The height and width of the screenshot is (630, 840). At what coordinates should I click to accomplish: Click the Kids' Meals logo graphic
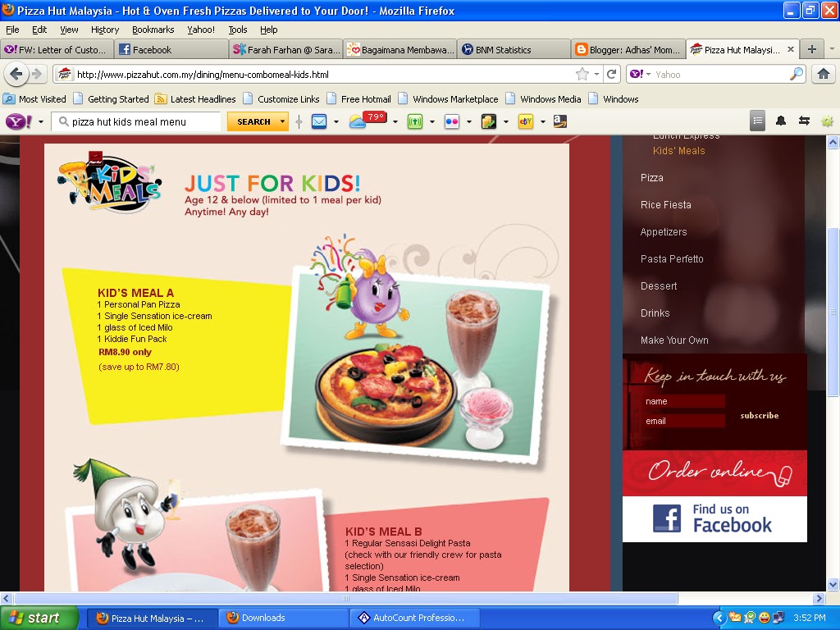(x=110, y=182)
